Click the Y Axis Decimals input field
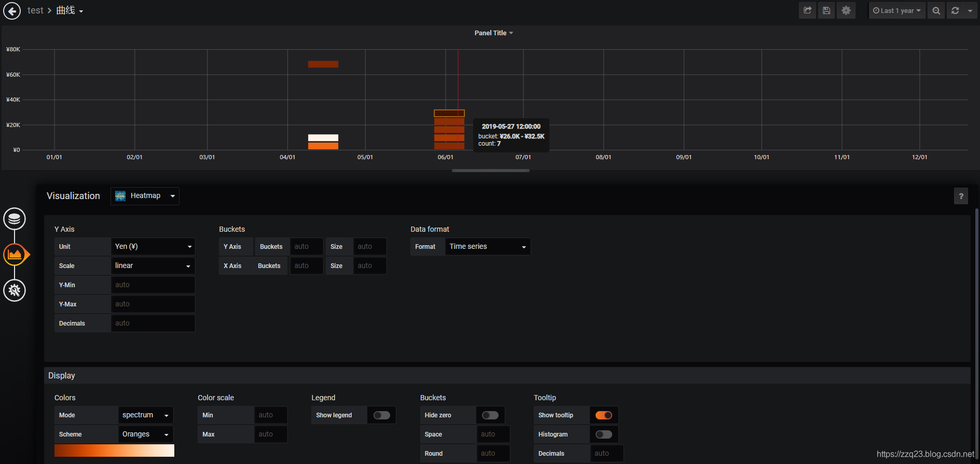This screenshot has height=464, width=980. coord(153,324)
